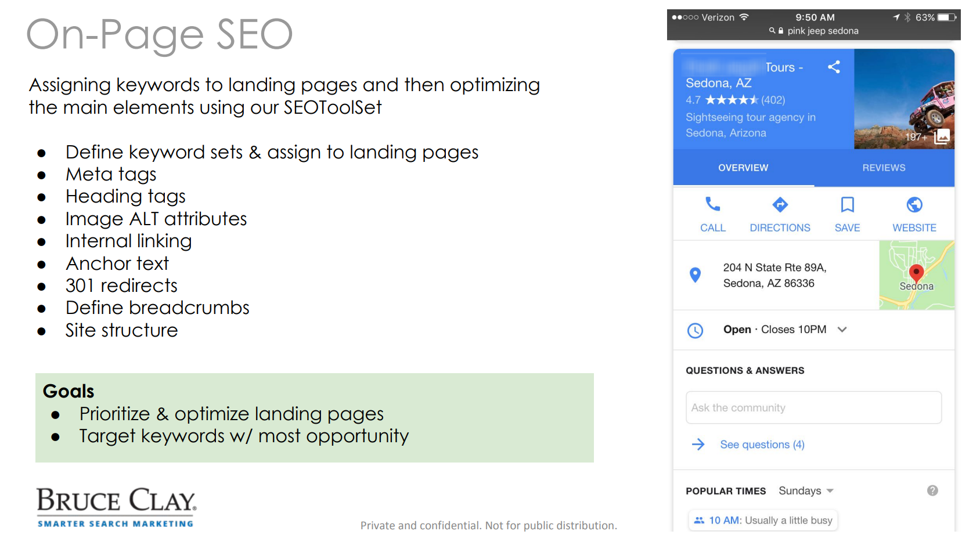
Task: Tap the Directions arrow icon
Action: click(780, 205)
